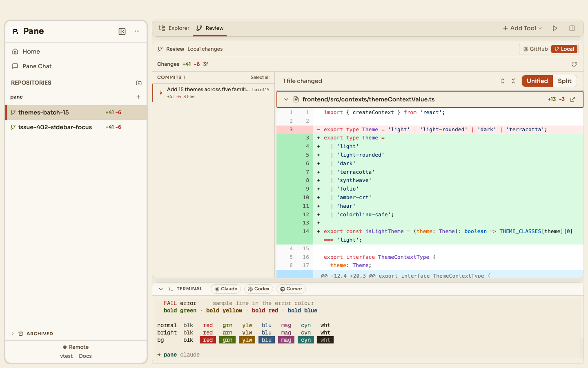Click the 'amber-crt' diff line

point(430,197)
